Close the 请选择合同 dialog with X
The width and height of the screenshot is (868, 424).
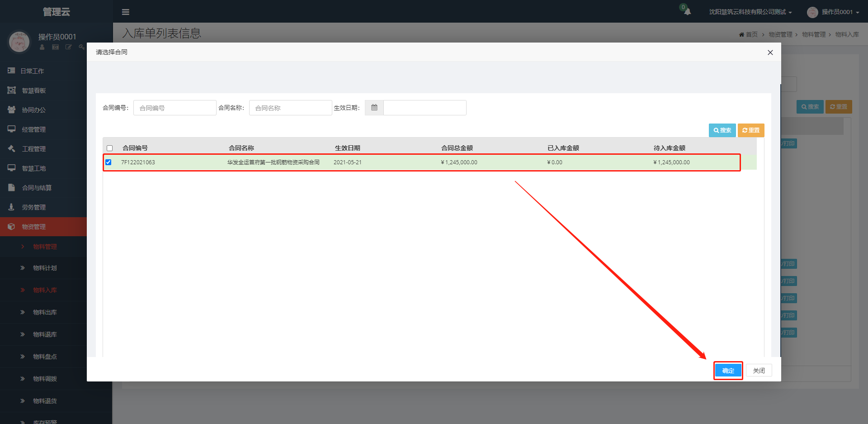click(x=770, y=52)
